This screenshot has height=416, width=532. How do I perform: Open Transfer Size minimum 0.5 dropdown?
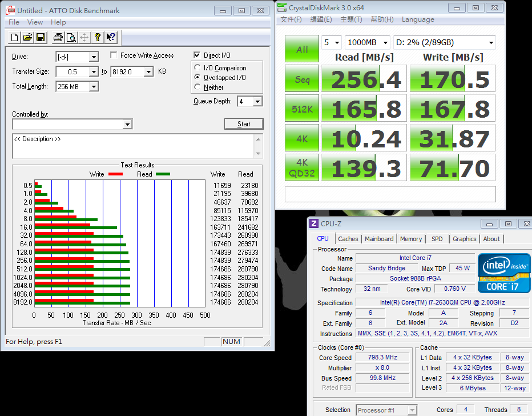(x=94, y=71)
